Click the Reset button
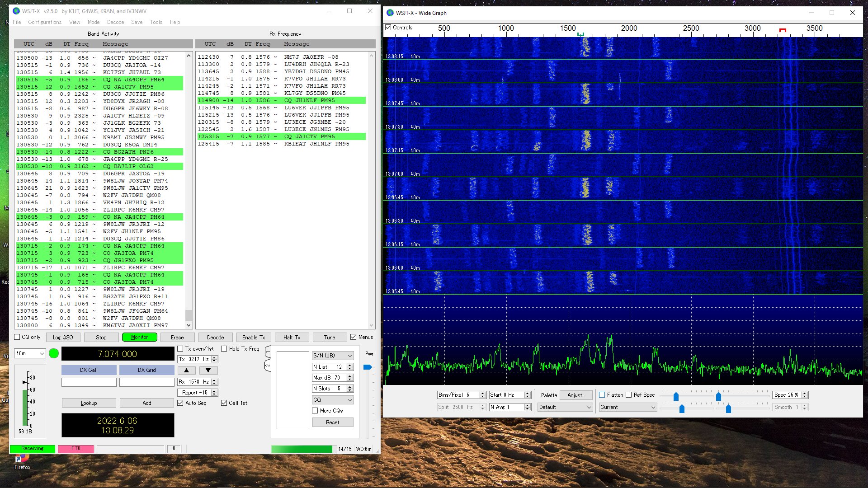 tap(333, 422)
